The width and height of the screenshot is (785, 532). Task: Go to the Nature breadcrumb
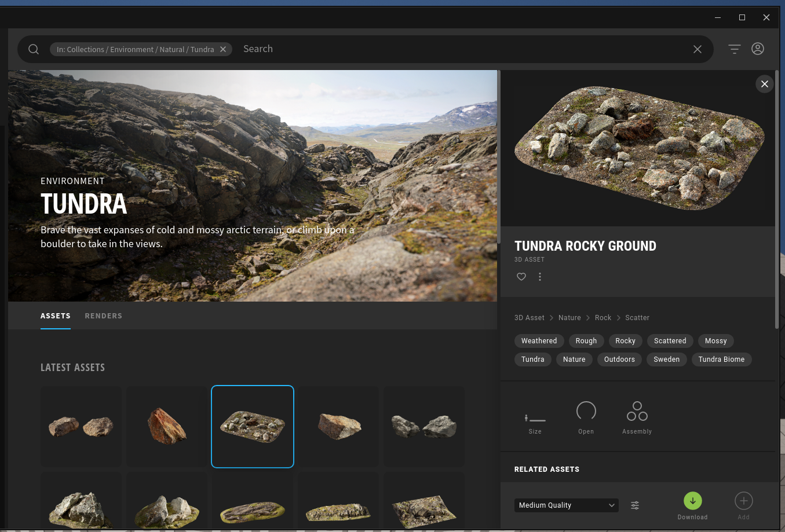click(569, 318)
